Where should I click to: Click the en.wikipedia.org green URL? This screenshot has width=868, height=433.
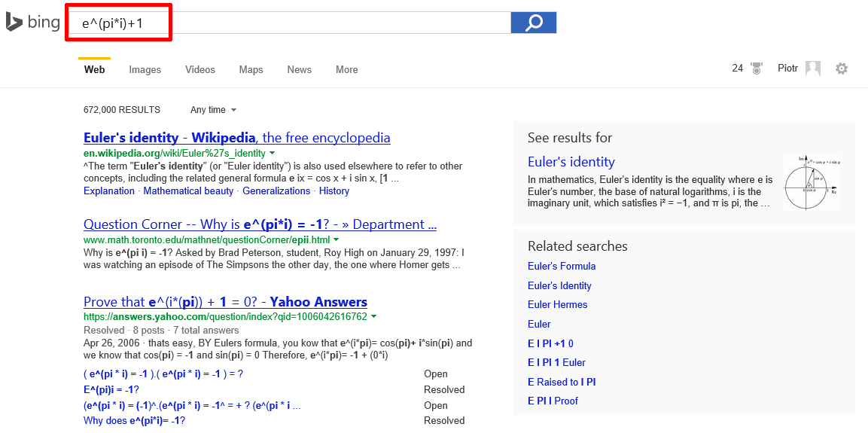tap(175, 153)
